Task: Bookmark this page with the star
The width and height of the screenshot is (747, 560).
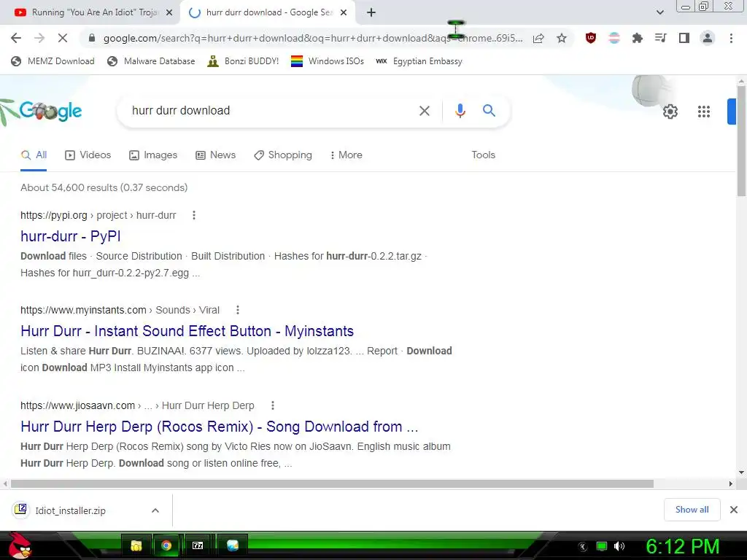Action: coord(562,38)
